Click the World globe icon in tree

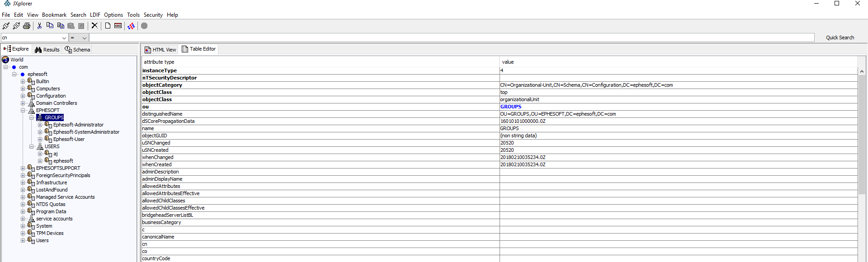(x=5, y=60)
